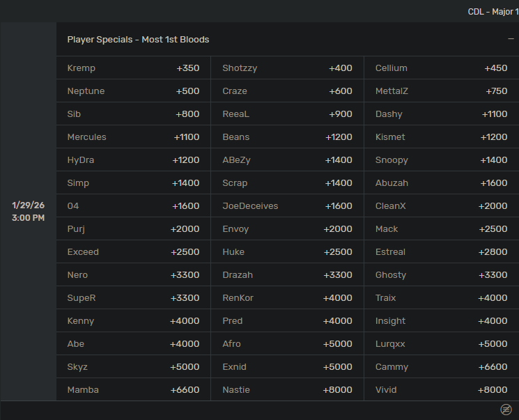519x420 pixels.
Task: Click CleanX +2000 odds
Action: coord(441,206)
